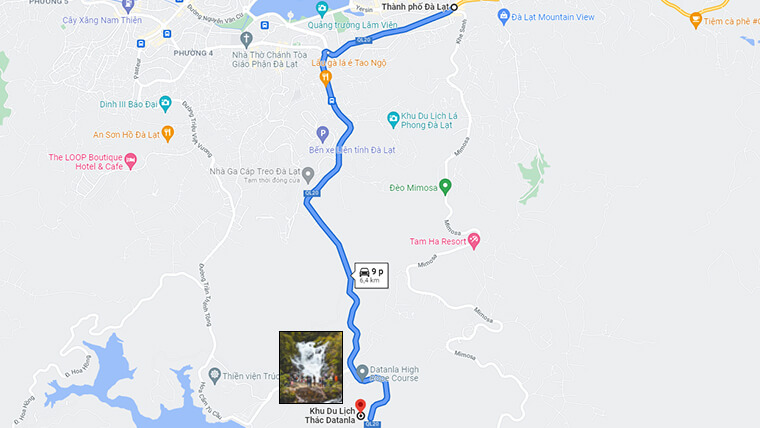Click the Thiền viện Trúc Lâm pin
760x428 pixels.
pyautogui.click(x=214, y=376)
